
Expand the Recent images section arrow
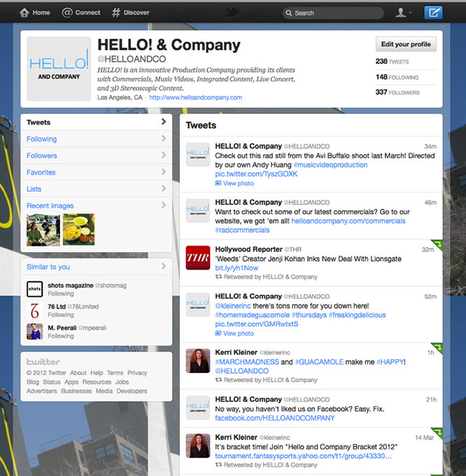click(164, 206)
